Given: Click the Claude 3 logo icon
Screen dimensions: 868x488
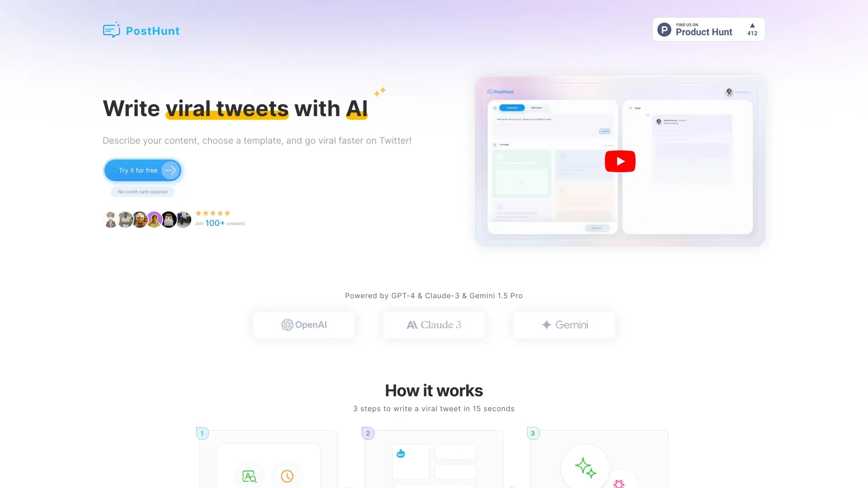Looking at the screenshot, I should coord(412,325).
